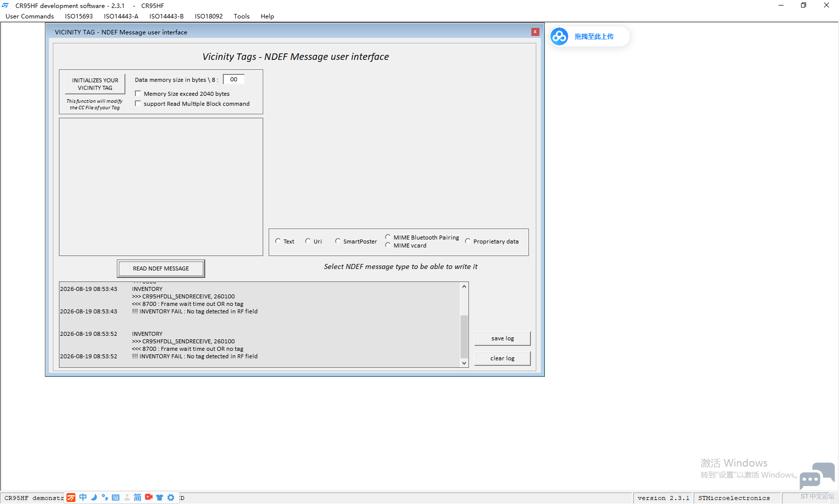The width and height of the screenshot is (839, 504).
Task: Select MIME vcard radio button
Action: pyautogui.click(x=388, y=245)
